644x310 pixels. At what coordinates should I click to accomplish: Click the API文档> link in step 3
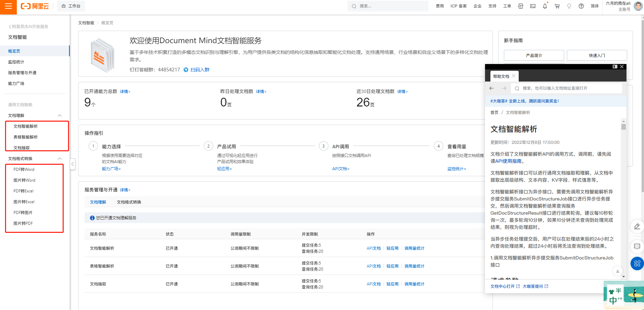(341, 169)
